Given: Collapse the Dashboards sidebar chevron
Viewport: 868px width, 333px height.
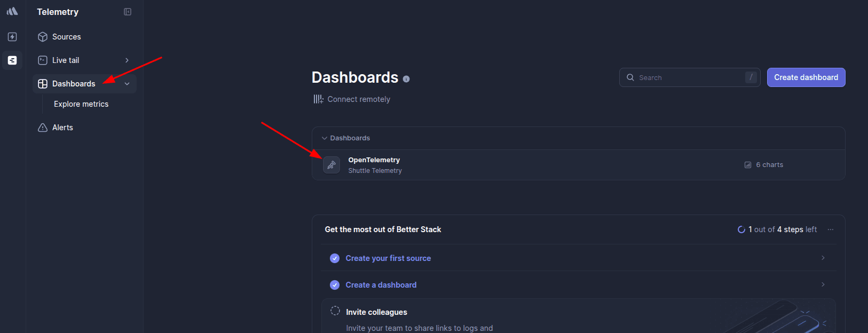Looking at the screenshot, I should pyautogui.click(x=127, y=84).
